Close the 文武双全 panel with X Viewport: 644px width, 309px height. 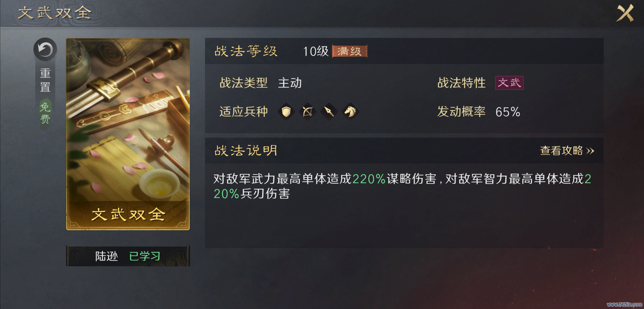625,13
